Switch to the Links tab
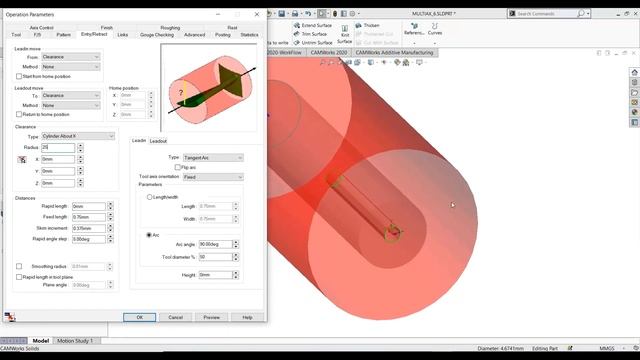 (123, 35)
